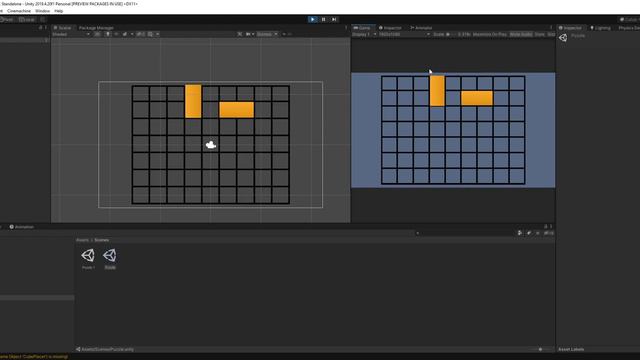
Task: Open the Game view resolution dropdown
Action: 404,34
